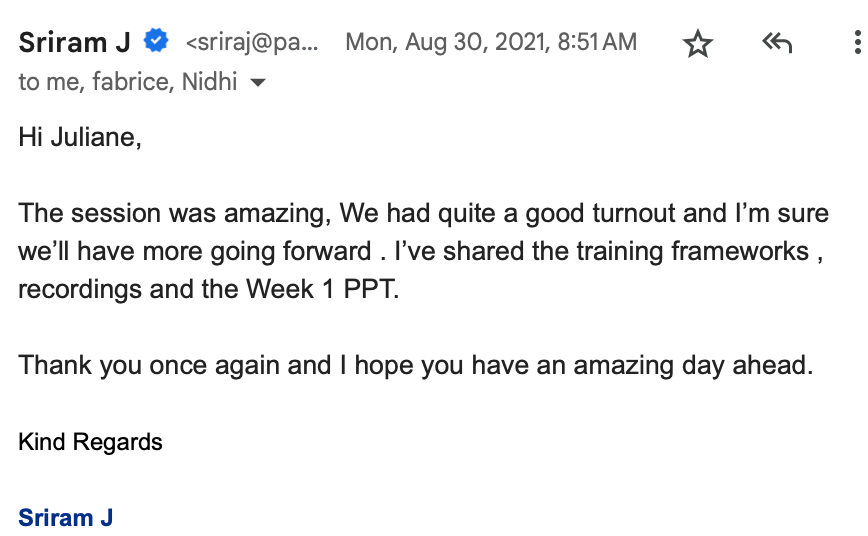Expand recipient details with the small arrow

coord(257,83)
